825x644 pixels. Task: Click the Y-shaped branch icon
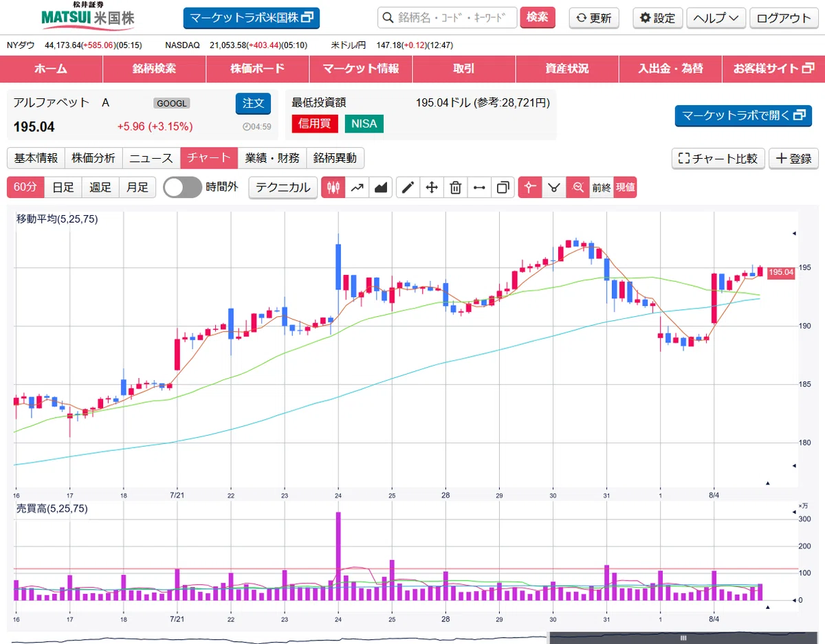pyautogui.click(x=554, y=187)
